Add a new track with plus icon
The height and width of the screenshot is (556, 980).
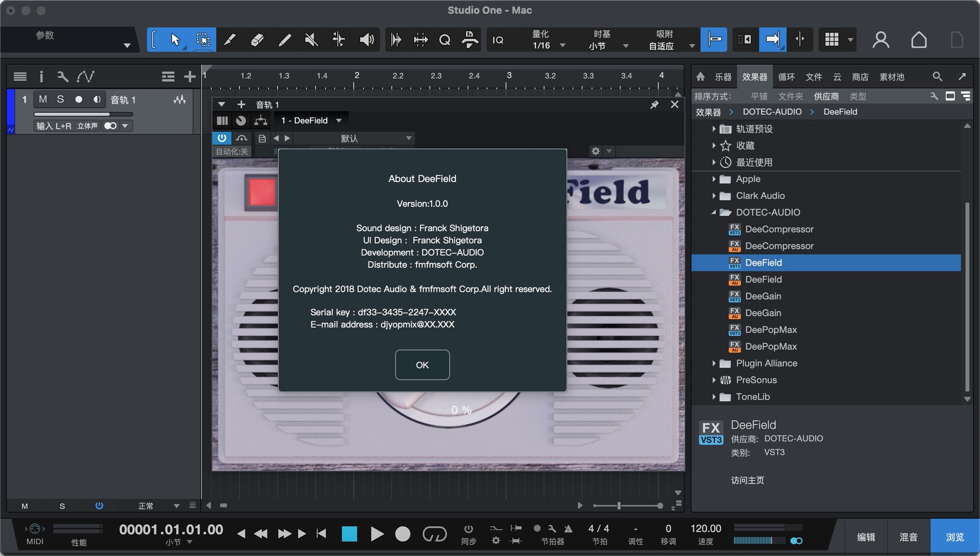click(x=189, y=77)
